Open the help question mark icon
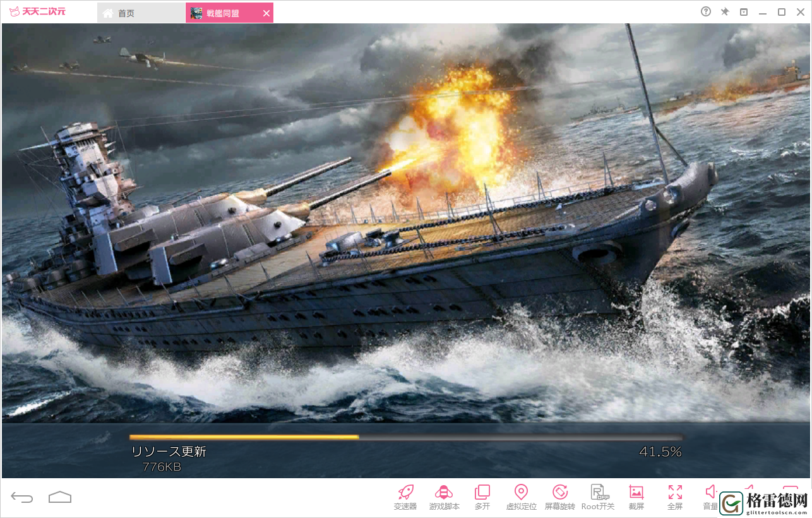This screenshot has height=518, width=812. coord(706,12)
